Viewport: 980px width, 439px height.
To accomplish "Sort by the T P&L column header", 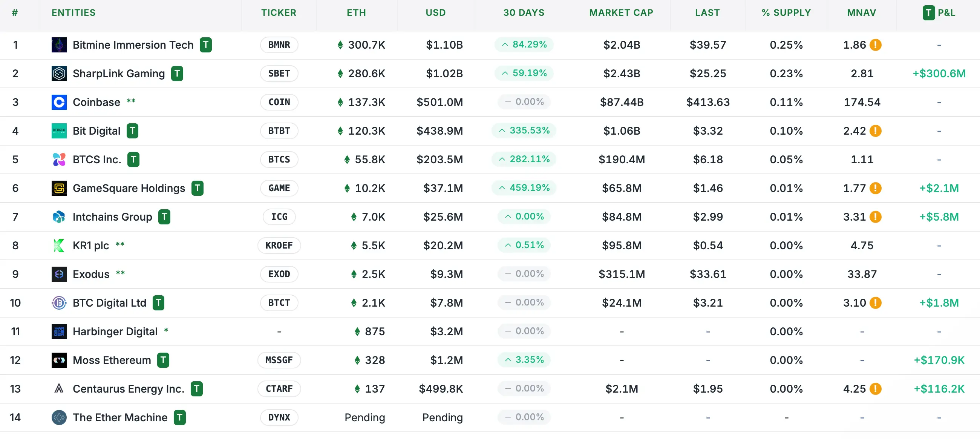I will pos(939,12).
